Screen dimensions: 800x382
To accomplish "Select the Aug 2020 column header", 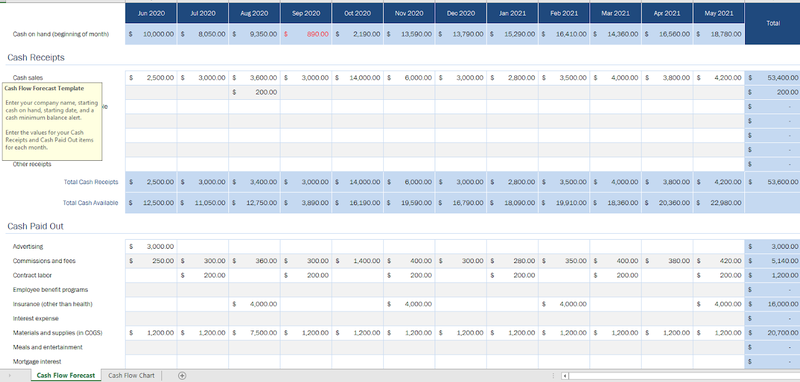I will (254, 14).
